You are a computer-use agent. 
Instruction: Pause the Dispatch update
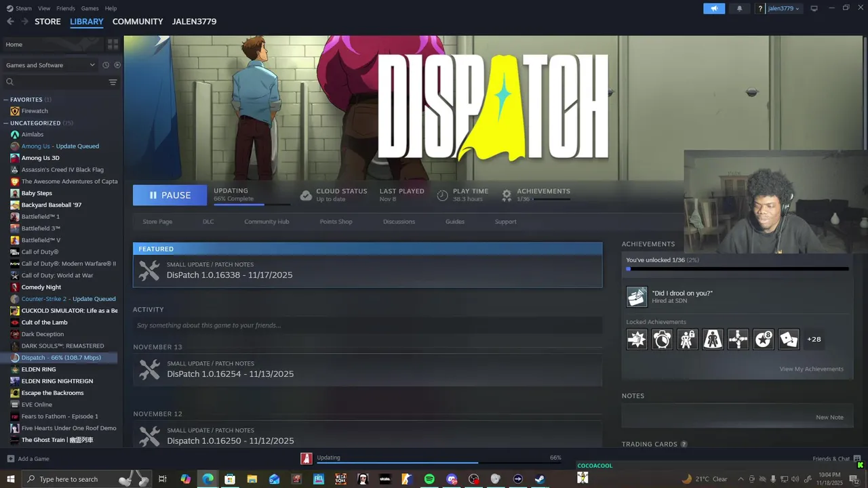170,195
